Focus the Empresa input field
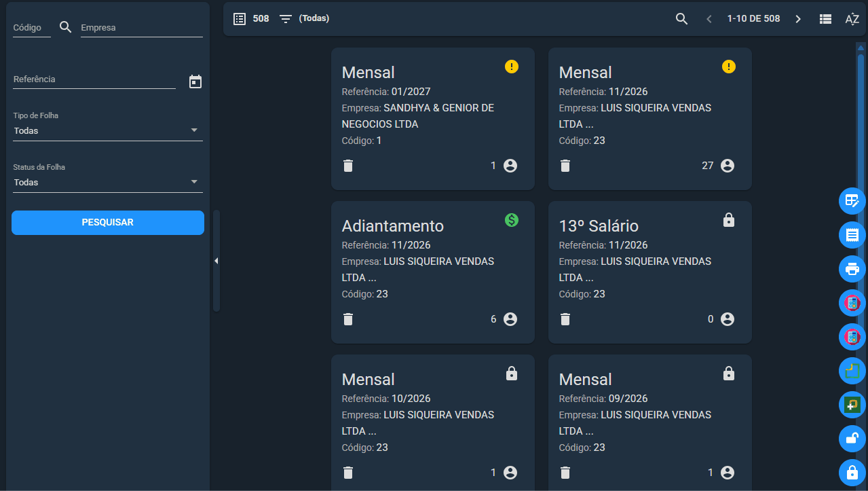Screen dimensions: 868x491 click(x=142, y=28)
